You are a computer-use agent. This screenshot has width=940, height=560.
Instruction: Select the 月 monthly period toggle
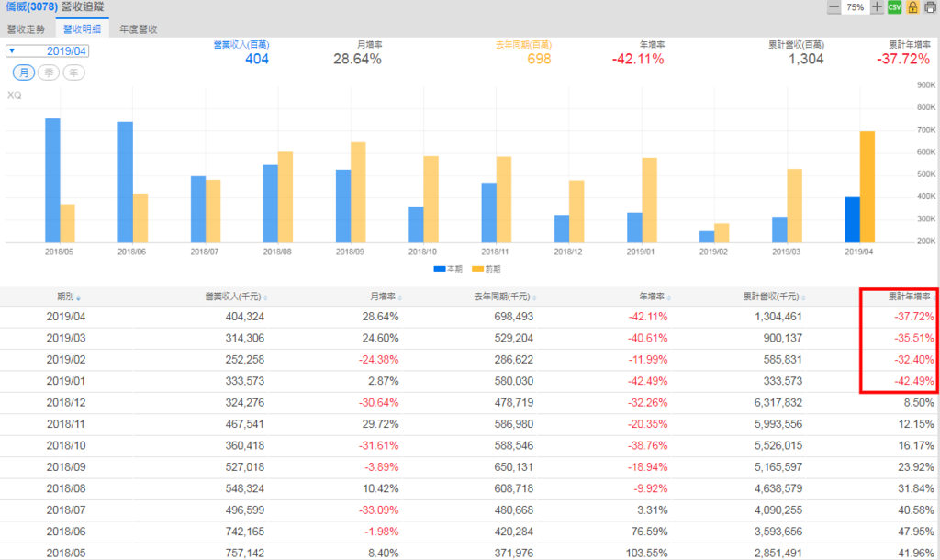click(24, 73)
